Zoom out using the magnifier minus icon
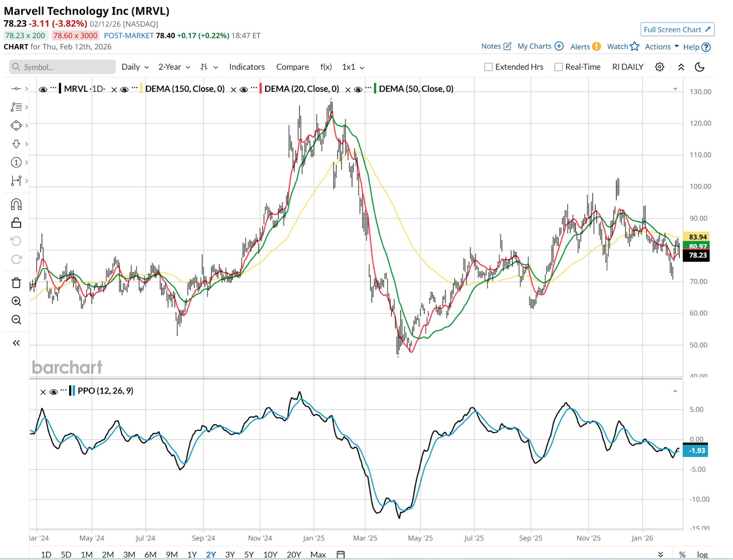The image size is (733, 560). 16,319
